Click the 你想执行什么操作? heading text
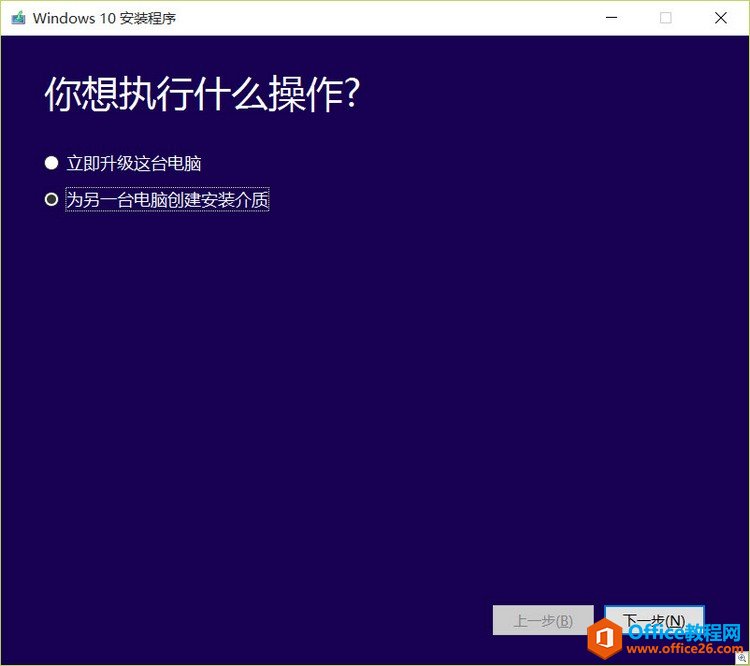 202,93
